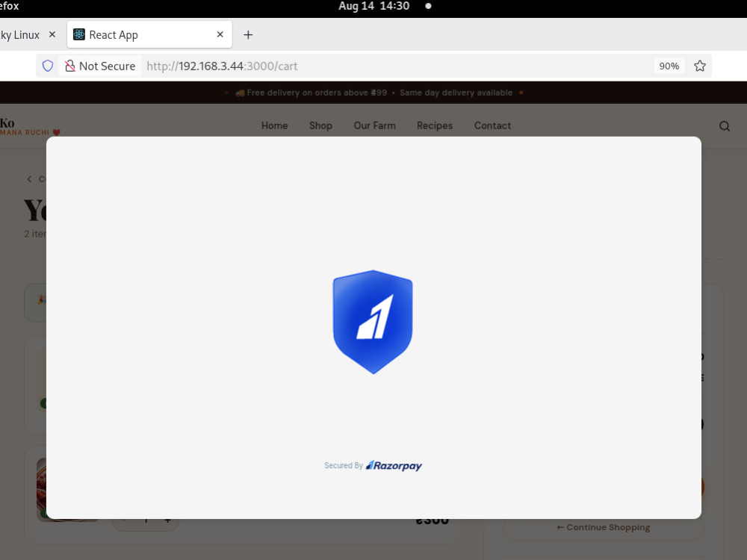747x560 pixels.
Task: Open the Home navigation link
Action: 274,125
